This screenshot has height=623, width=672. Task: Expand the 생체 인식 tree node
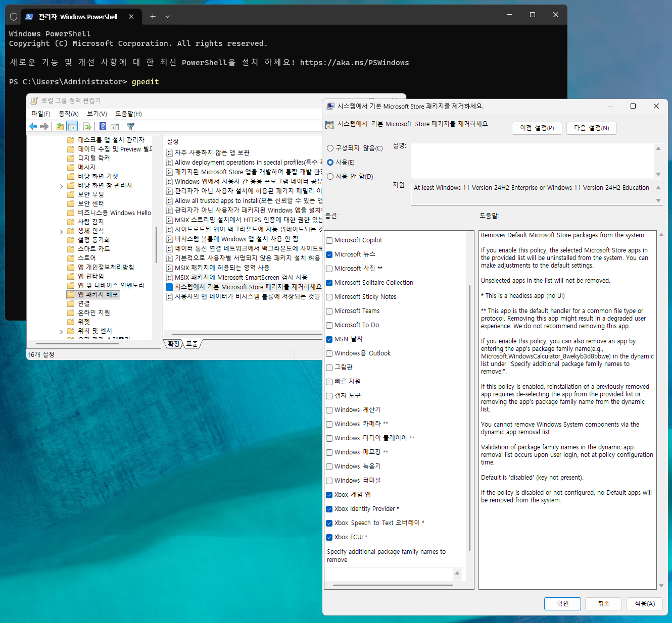62,232
